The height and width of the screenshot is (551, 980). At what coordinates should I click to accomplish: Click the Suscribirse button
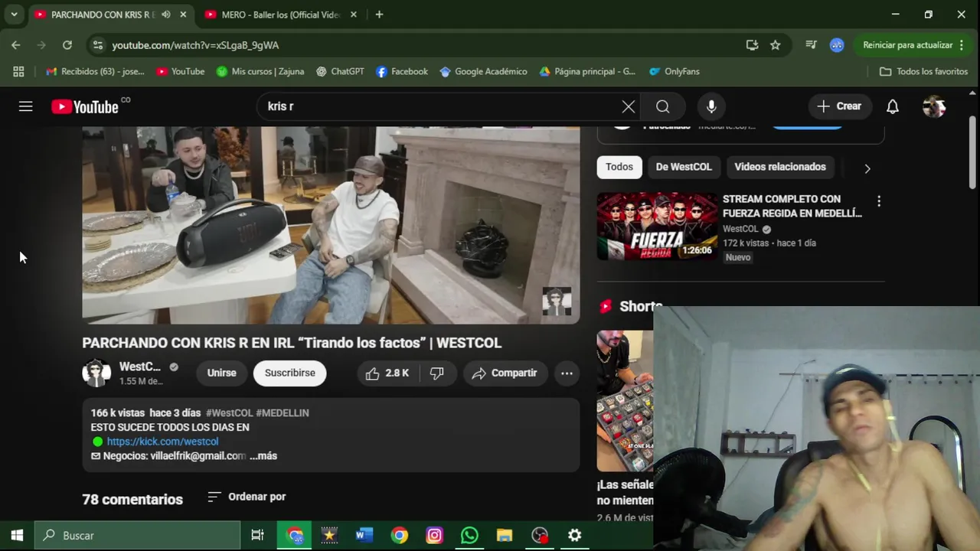click(x=290, y=373)
